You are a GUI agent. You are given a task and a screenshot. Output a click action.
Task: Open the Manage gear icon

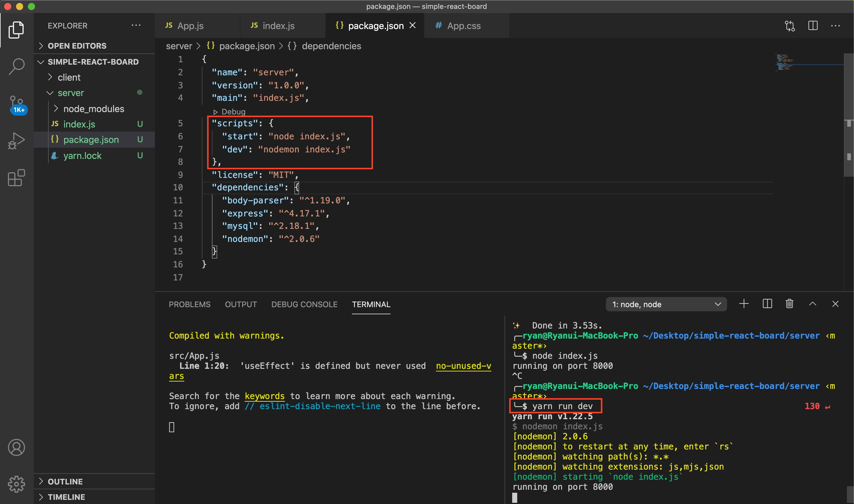[16, 484]
